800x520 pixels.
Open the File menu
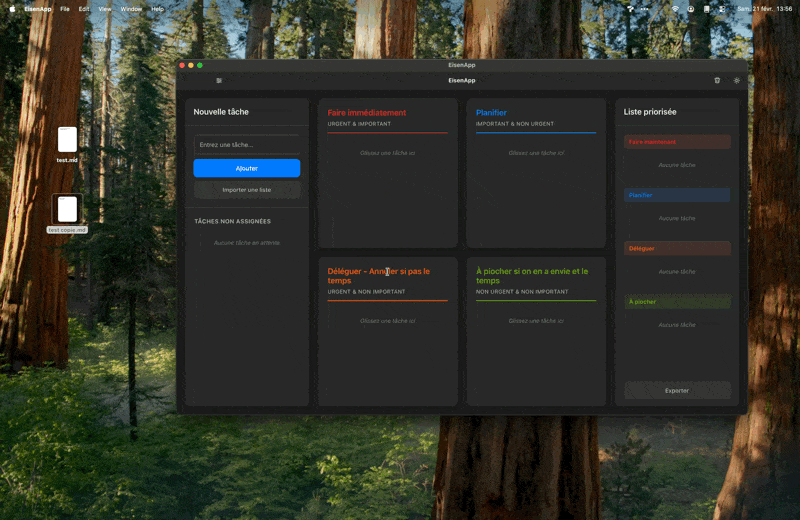pyautogui.click(x=65, y=9)
